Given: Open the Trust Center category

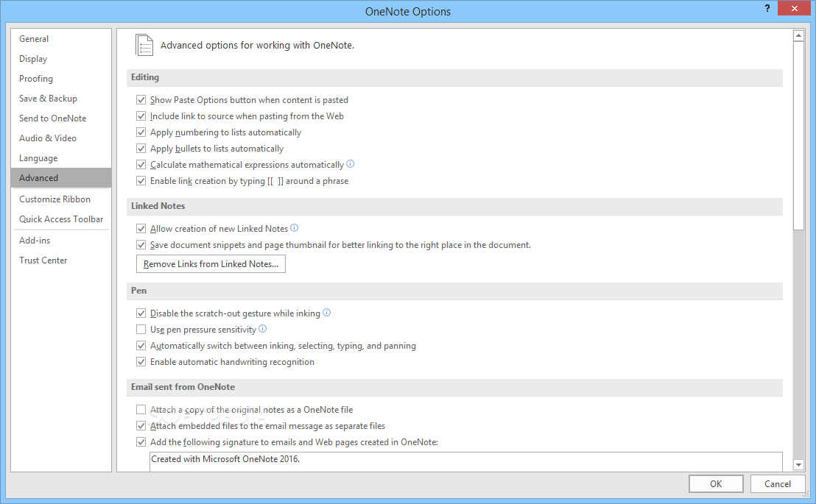Looking at the screenshot, I should click(x=61, y=260).
